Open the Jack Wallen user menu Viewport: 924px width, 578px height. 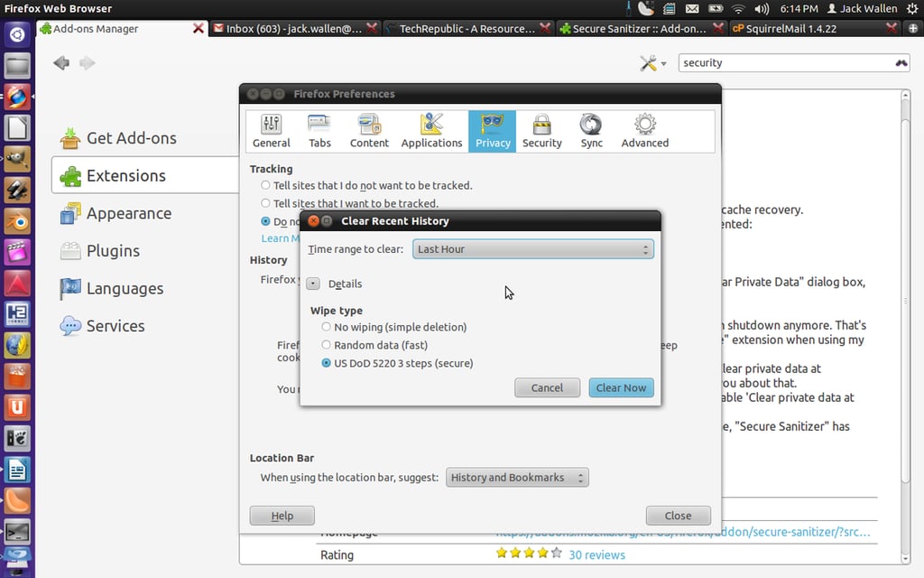click(x=862, y=9)
